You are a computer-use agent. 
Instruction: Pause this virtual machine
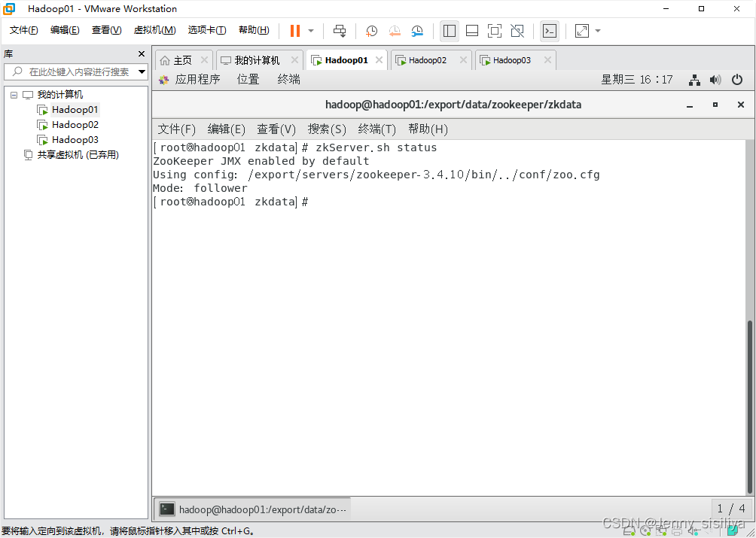295,31
